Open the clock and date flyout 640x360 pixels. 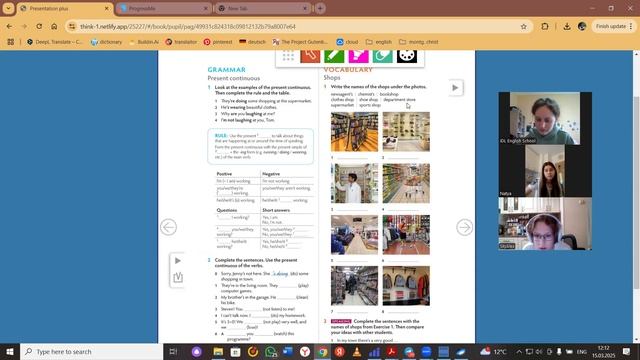point(604,351)
